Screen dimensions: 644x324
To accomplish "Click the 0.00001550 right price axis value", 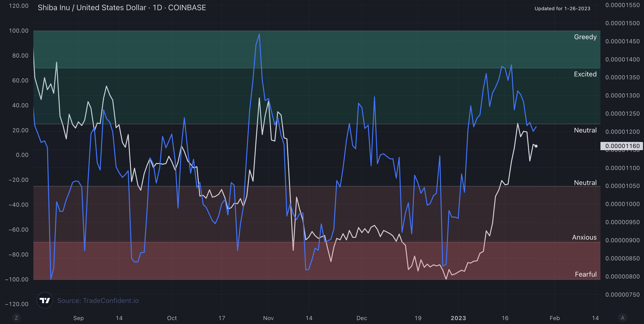I will (622, 5).
